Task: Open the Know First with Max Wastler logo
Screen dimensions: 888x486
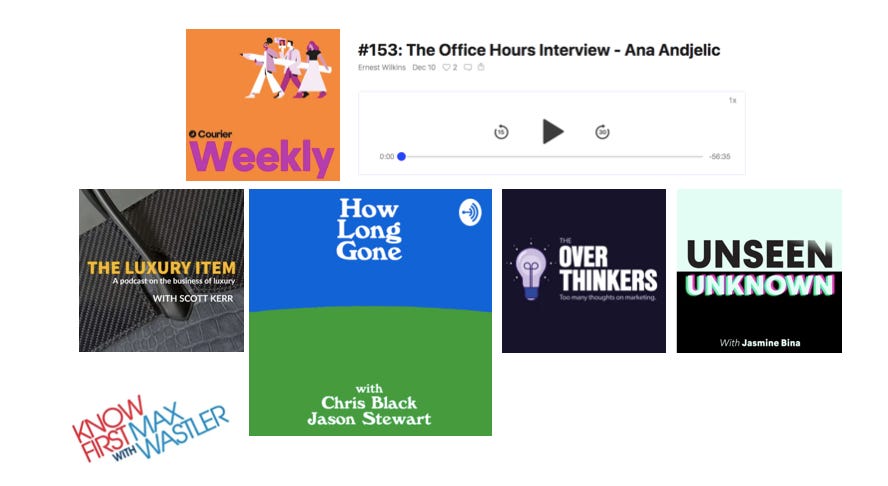Action: pos(150,429)
